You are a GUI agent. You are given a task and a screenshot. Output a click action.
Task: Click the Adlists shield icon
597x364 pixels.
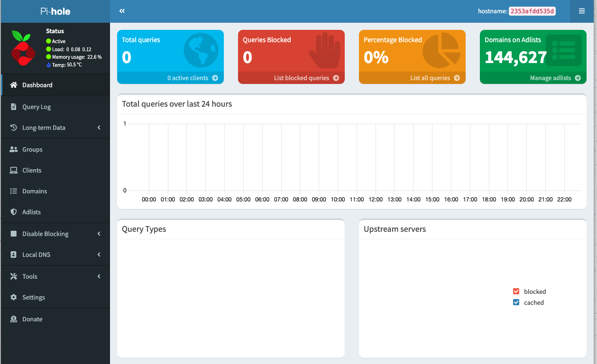coord(13,212)
